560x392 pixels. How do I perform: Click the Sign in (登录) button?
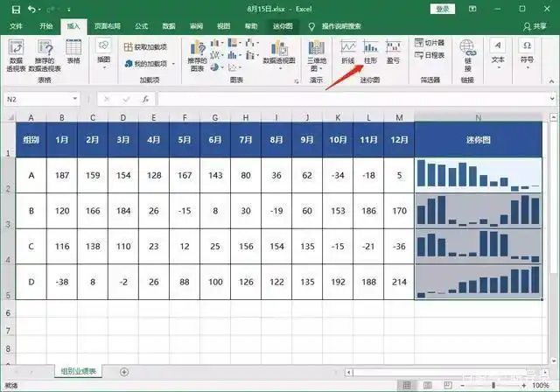coord(443,9)
